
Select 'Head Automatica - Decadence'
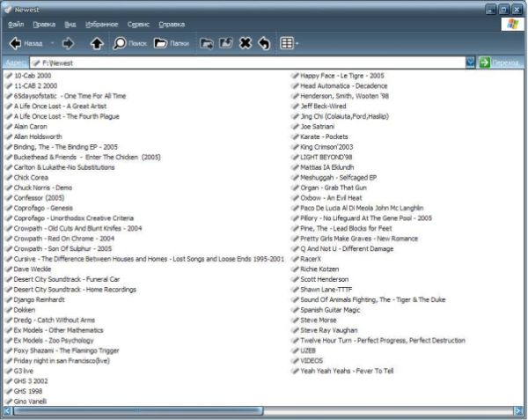pyautogui.click(x=344, y=86)
